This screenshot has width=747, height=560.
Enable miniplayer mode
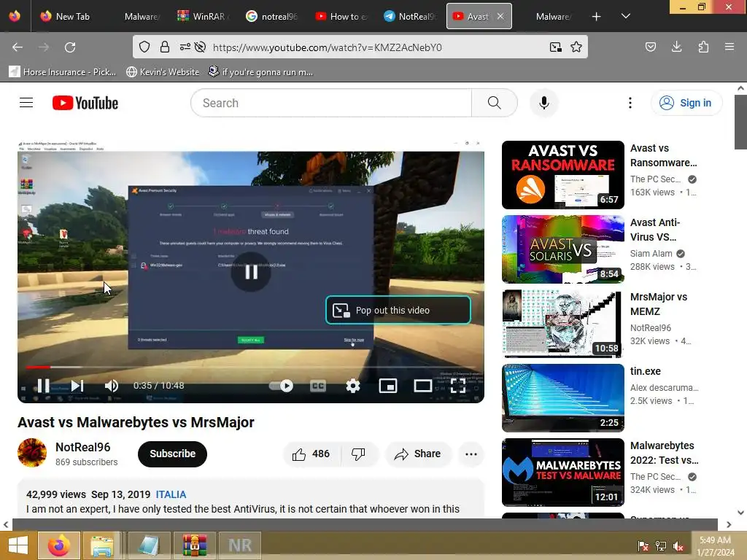point(388,386)
